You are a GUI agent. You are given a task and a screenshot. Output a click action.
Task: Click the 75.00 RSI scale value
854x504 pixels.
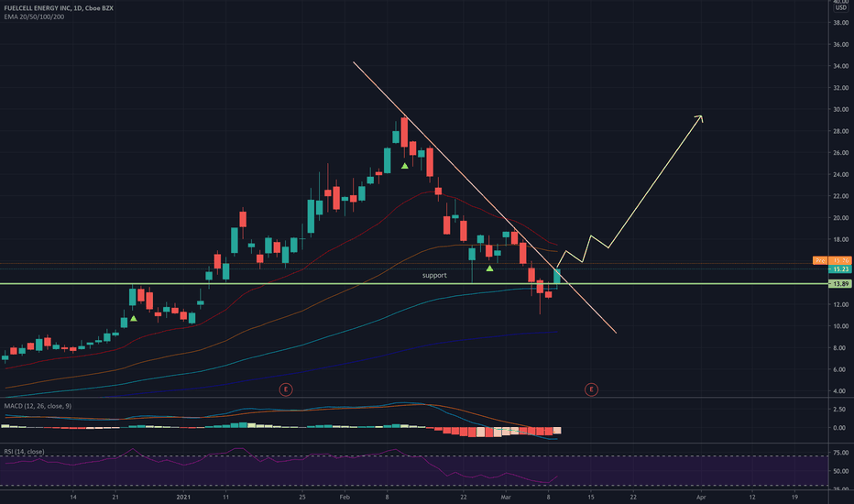[840, 453]
